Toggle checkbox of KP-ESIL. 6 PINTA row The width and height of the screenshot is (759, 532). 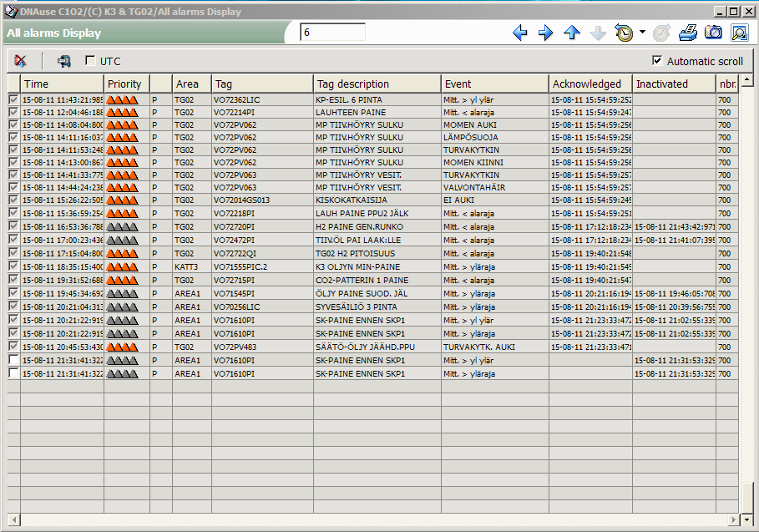(13, 99)
